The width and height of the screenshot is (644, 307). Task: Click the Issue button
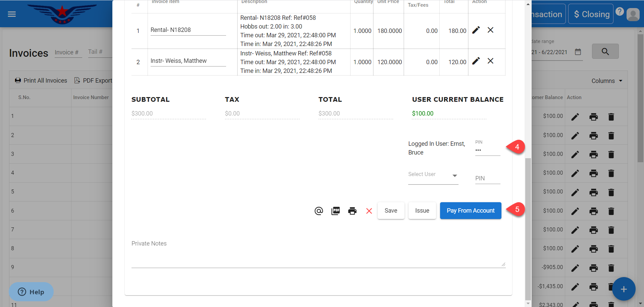click(x=422, y=211)
